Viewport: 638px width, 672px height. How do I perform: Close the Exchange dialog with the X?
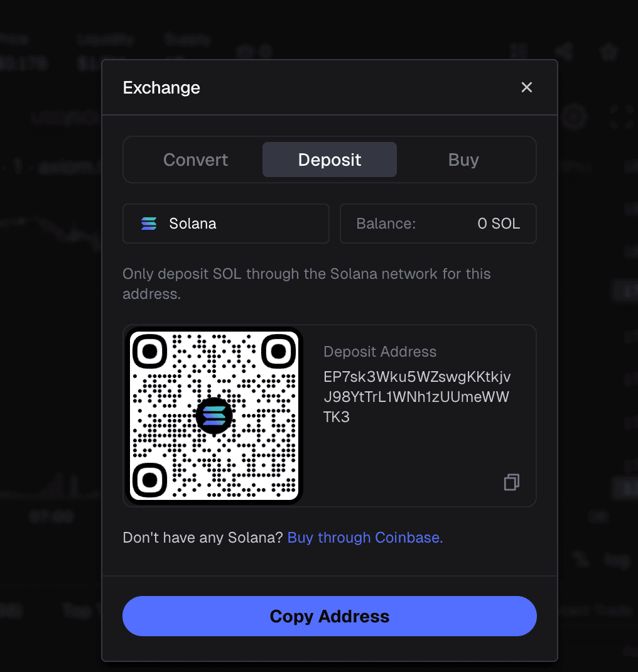click(x=527, y=87)
